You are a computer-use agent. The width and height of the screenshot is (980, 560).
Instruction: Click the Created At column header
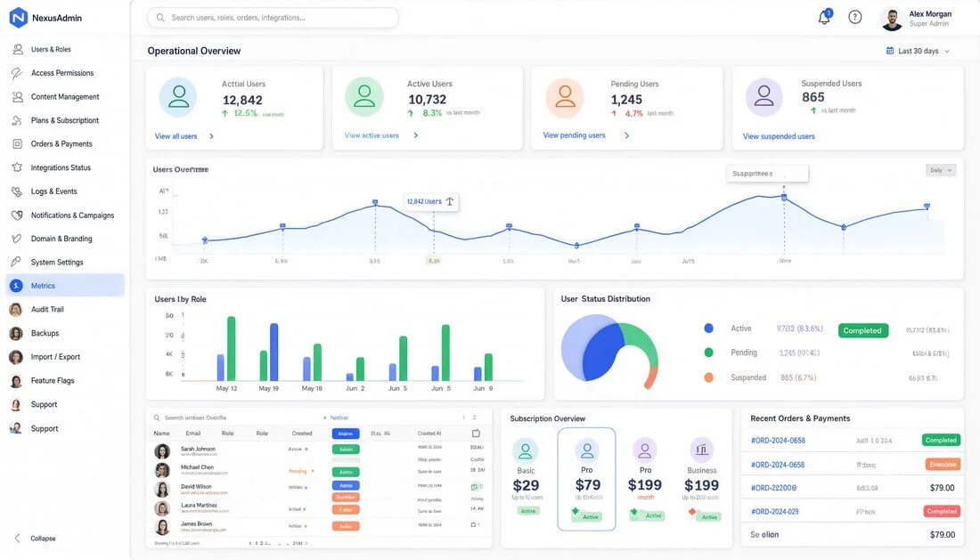[x=429, y=434]
